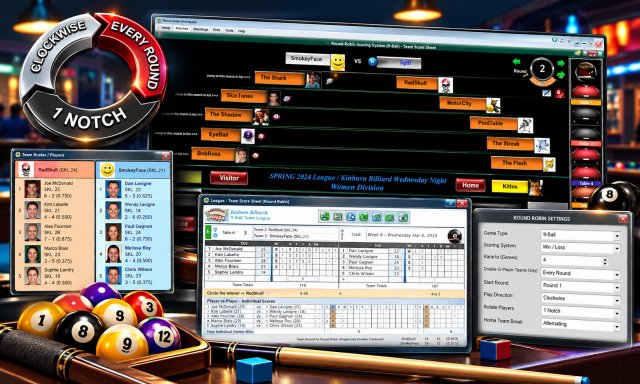Open the Setup menu
Viewport: 640px width, 384px height.
tap(165, 28)
